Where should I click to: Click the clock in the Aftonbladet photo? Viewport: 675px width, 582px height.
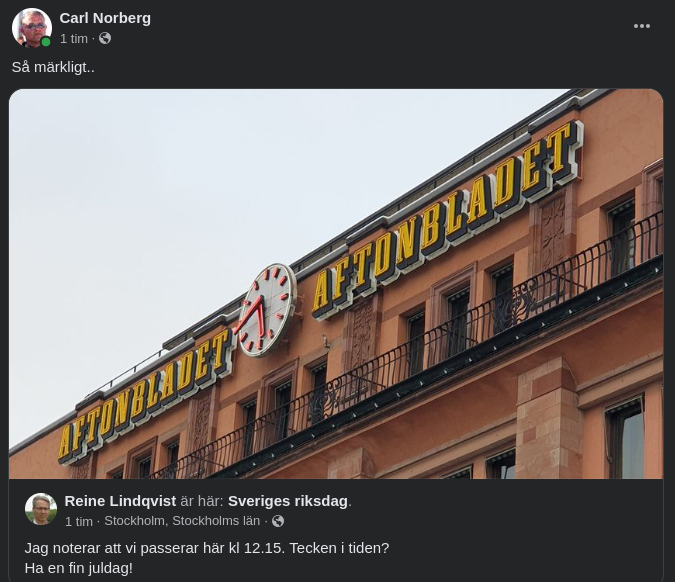[267, 310]
